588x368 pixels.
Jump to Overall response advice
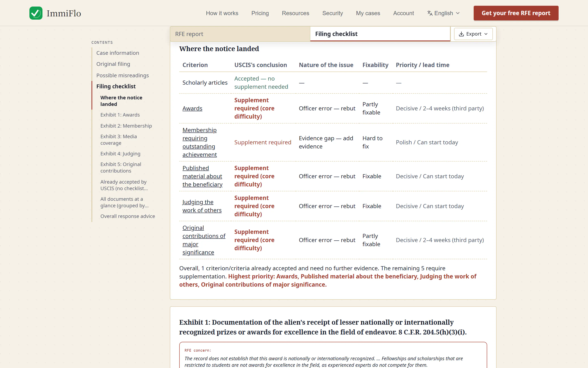pos(128,216)
